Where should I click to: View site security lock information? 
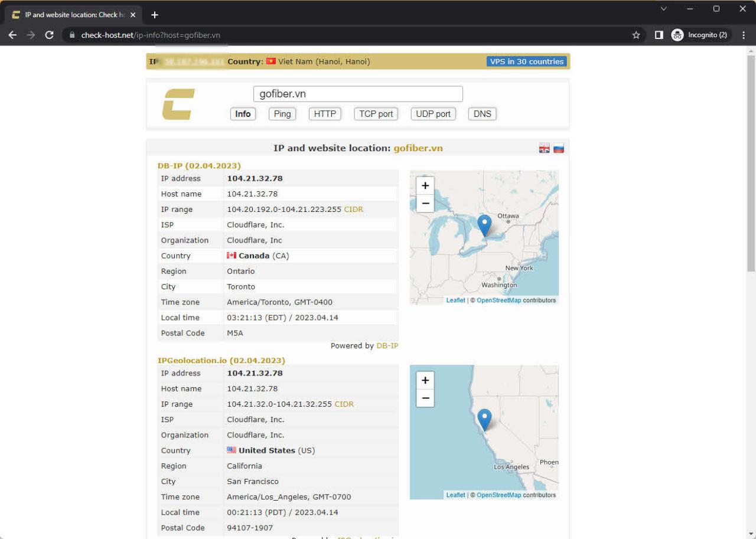tap(72, 35)
